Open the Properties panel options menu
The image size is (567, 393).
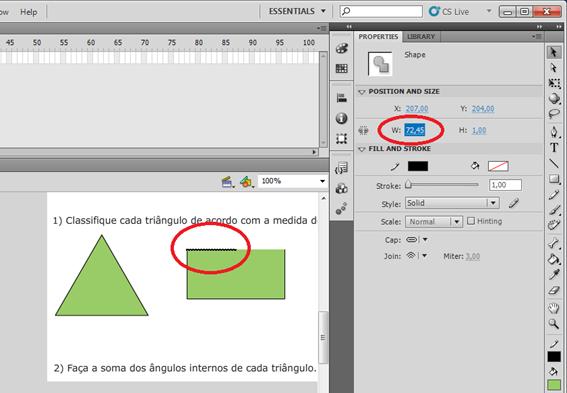(x=537, y=37)
